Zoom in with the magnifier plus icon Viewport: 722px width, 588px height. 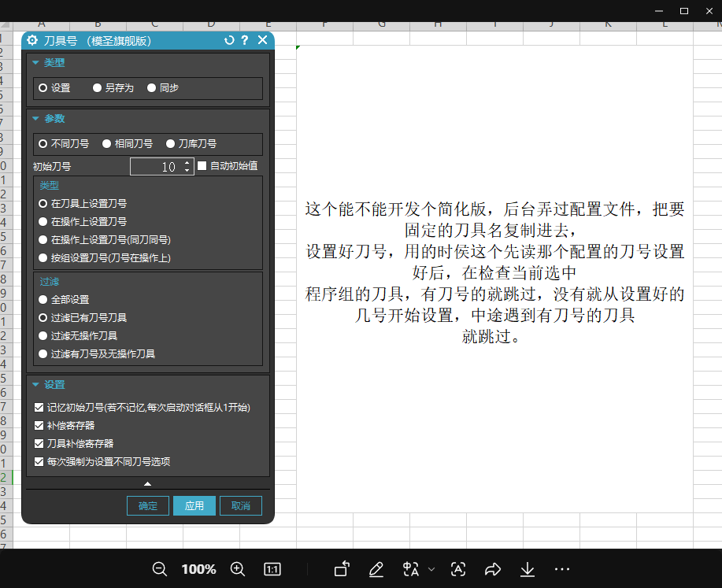pyautogui.click(x=238, y=569)
